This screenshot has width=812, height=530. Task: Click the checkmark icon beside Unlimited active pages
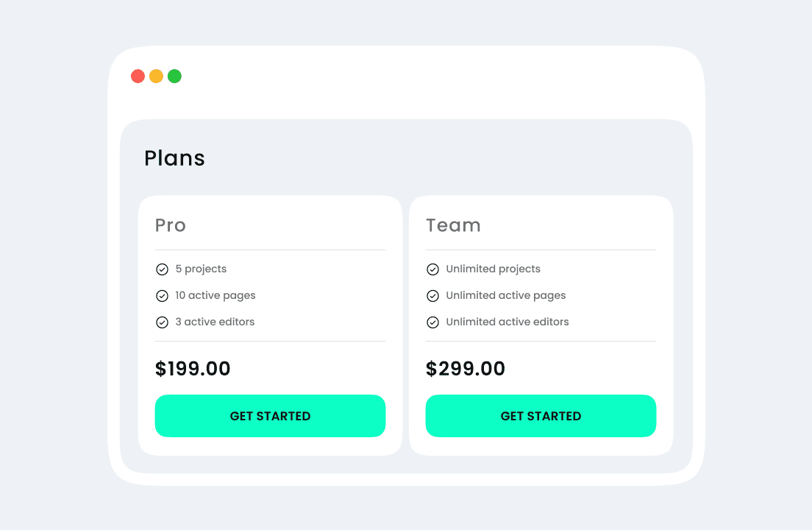pos(432,296)
